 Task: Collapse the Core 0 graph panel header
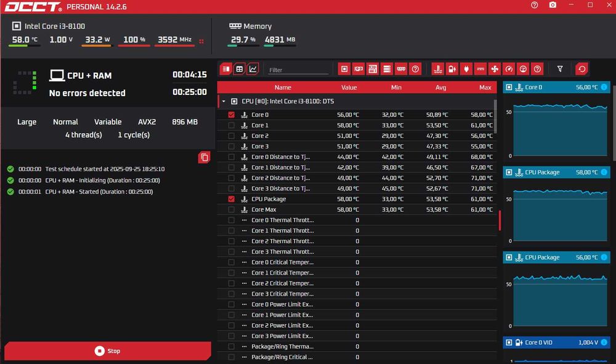pos(556,87)
